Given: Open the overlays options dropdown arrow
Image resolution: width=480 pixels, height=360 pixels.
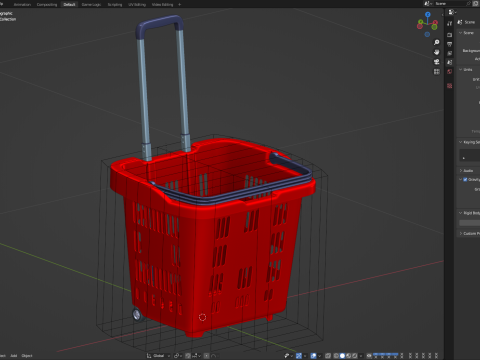Looking at the screenshot, I should point(320,356).
